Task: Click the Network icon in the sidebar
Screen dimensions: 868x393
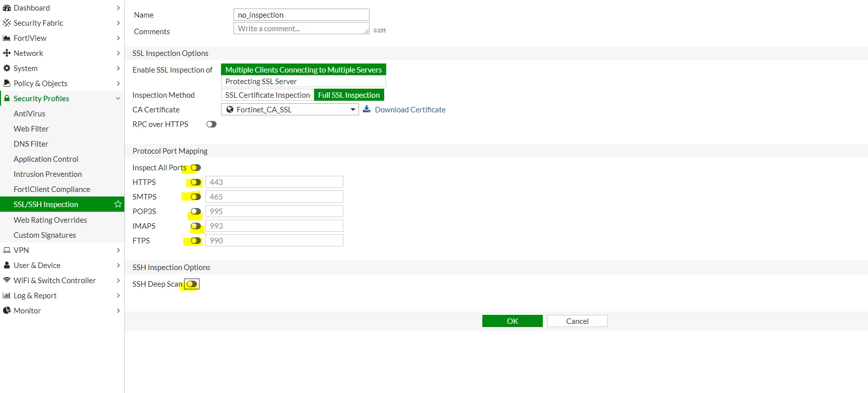Action: click(x=7, y=53)
